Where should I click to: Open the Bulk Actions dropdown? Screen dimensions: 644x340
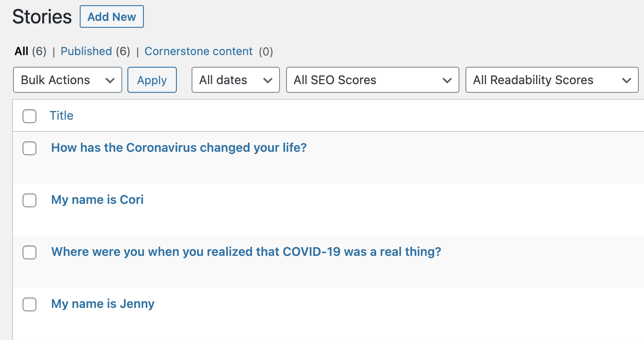pyautogui.click(x=67, y=80)
